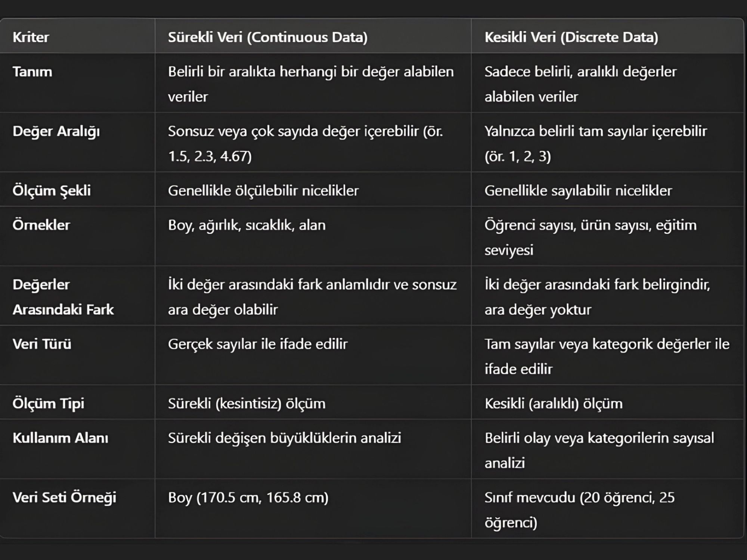Click cell 'Sürekli değişen büyüklüklerin analizi'

click(x=284, y=438)
